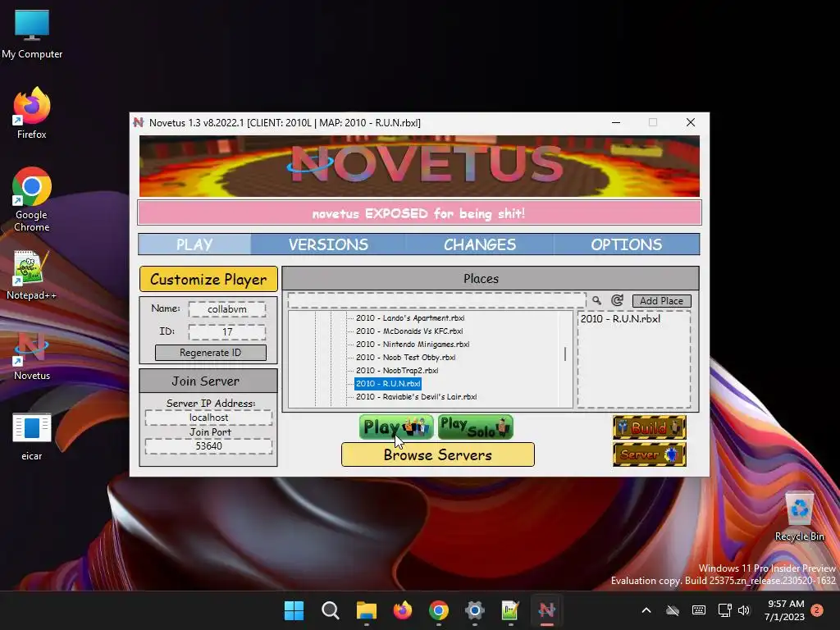The height and width of the screenshot is (630, 840).
Task: Select 2010 - NoobTrap2.rbxl
Action: (397, 370)
